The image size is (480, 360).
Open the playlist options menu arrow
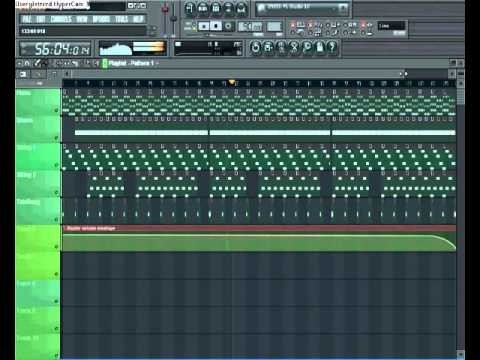(x=19, y=63)
